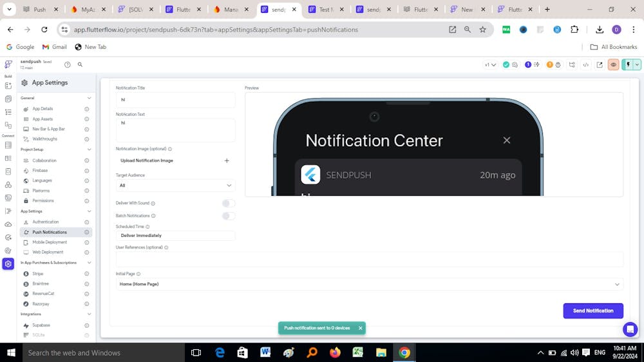Open the Cloud Functions cloud icon in left rail
Screen dimensions: 644x362
click(x=8, y=224)
